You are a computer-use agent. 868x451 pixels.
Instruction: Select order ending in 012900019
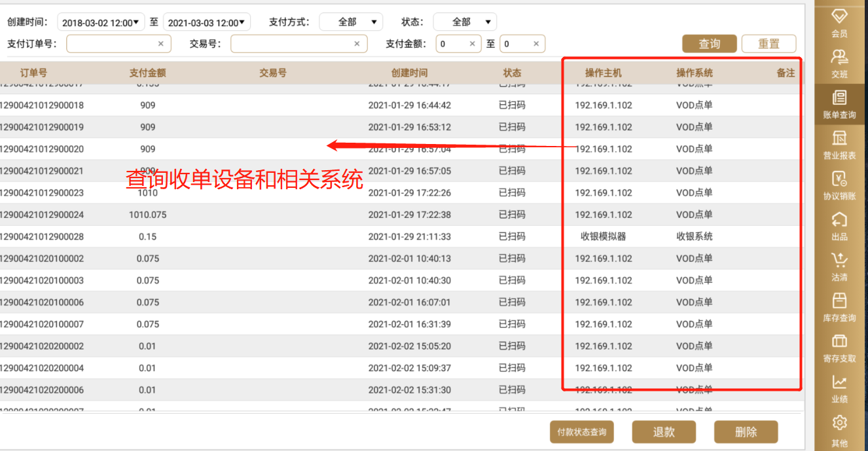[42, 127]
